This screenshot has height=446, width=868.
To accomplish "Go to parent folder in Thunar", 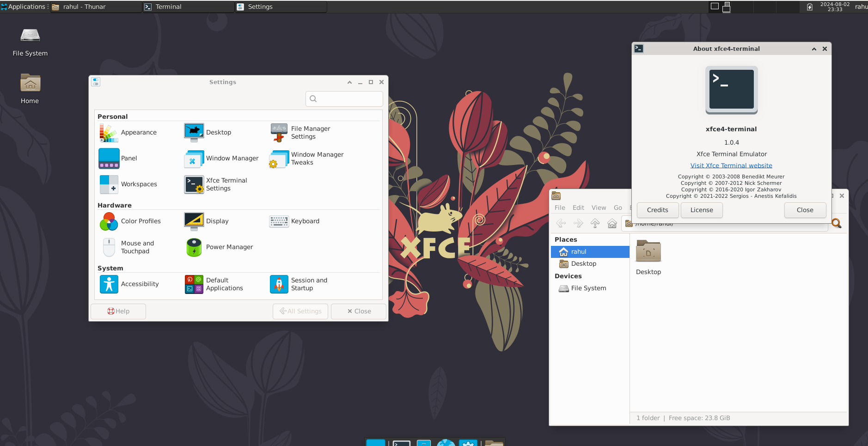I will 595,224.
